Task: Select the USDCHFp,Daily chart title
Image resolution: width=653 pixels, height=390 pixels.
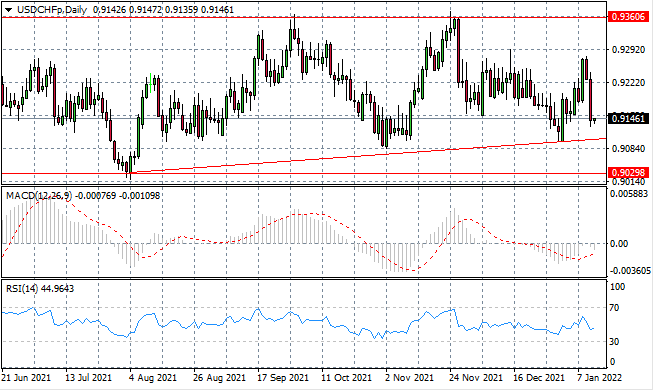Action: [52, 10]
